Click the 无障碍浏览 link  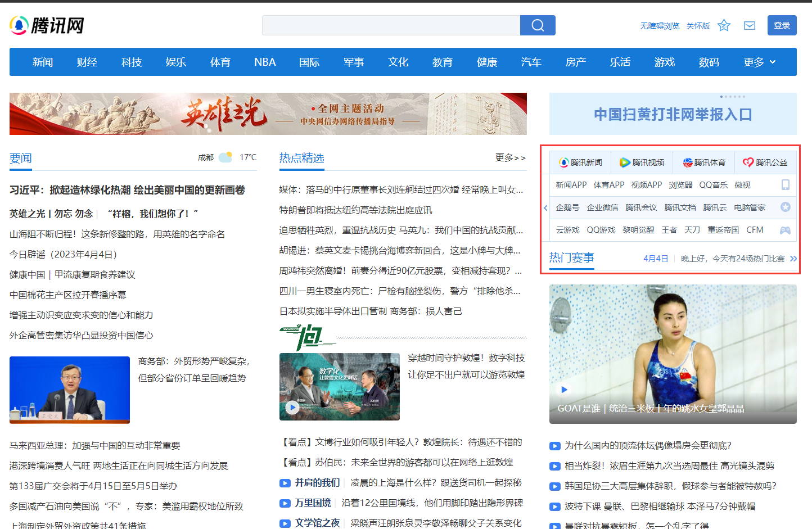click(660, 26)
